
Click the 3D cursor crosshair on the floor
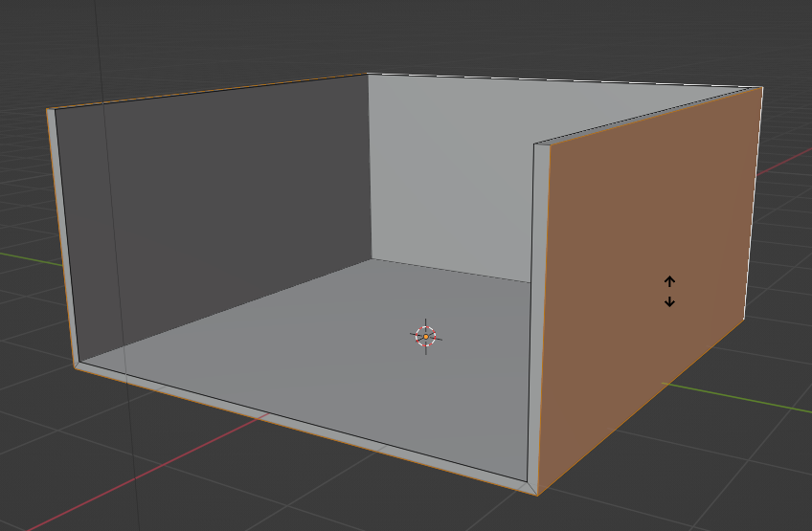coord(426,337)
